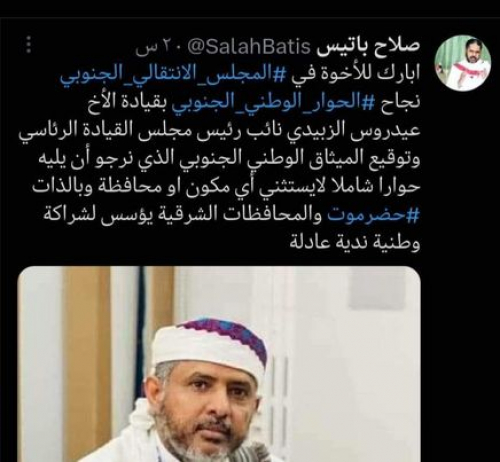Click the text line starting عيدروس الزبيدي
The height and width of the screenshot is (462, 500).
tap(219, 130)
